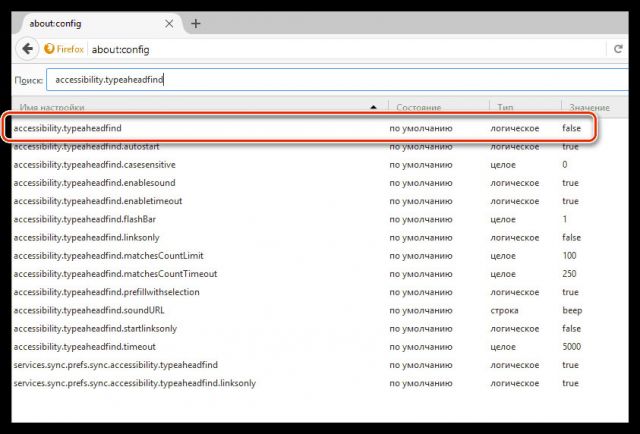Sort by Тип column header
Viewport: 640px width, 434px height.
(x=525, y=107)
